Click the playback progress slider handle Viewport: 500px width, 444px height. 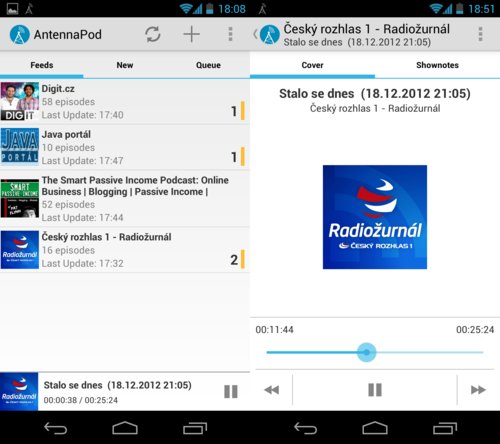pos(366,352)
